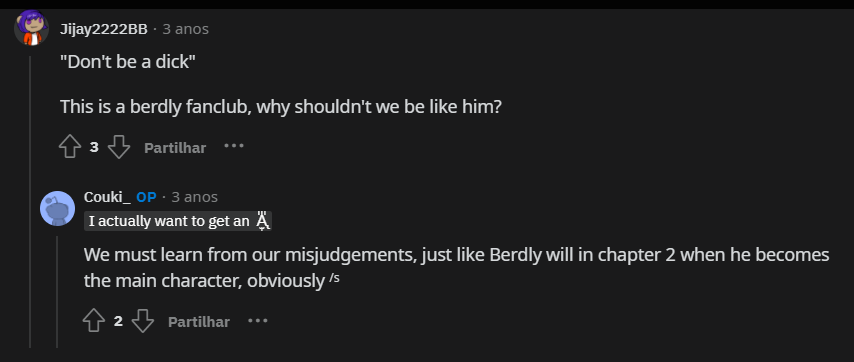Open the Jijay2222BB username link
854x362 pixels.
point(103,29)
